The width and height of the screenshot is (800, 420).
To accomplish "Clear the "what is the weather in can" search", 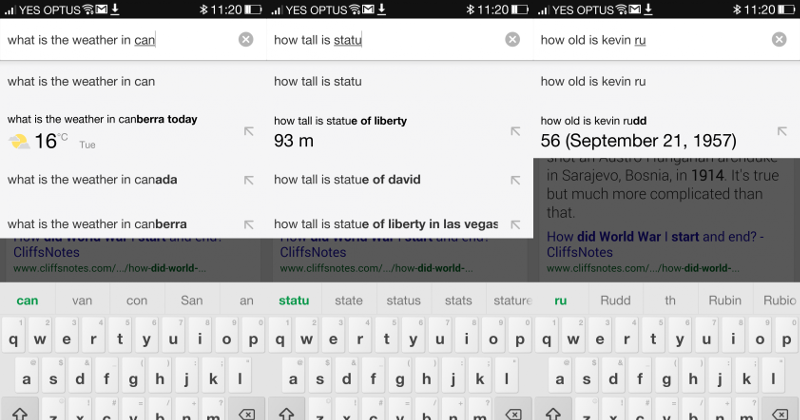I will pyautogui.click(x=246, y=40).
